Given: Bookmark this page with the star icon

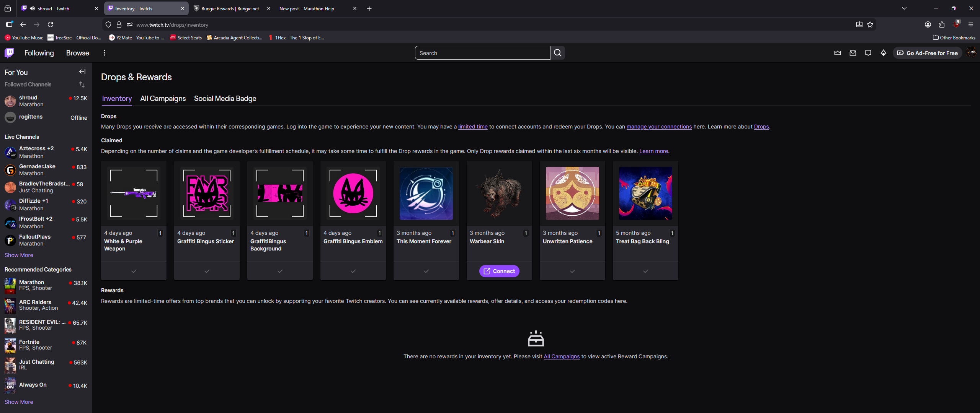Looking at the screenshot, I should click(x=870, y=25).
